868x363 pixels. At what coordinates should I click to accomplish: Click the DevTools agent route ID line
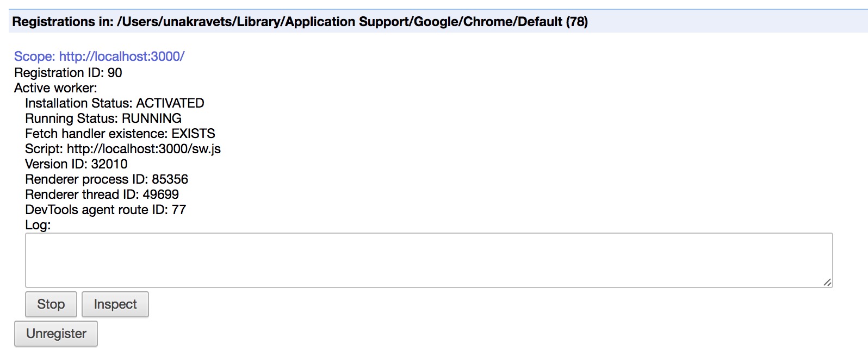click(106, 210)
